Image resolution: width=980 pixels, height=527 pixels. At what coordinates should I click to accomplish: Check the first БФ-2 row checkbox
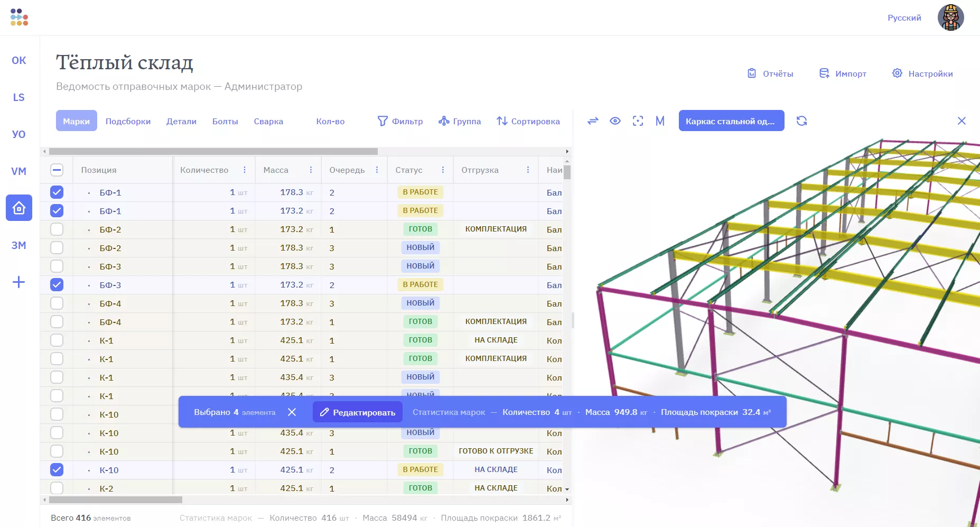point(57,229)
